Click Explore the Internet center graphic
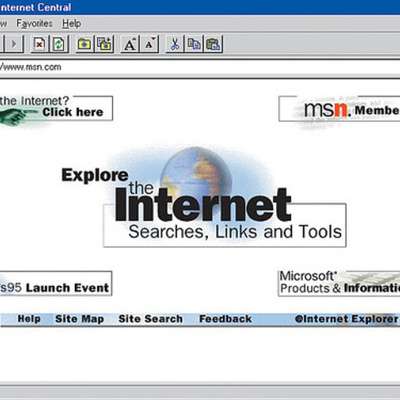400x400 pixels. pos(203,197)
